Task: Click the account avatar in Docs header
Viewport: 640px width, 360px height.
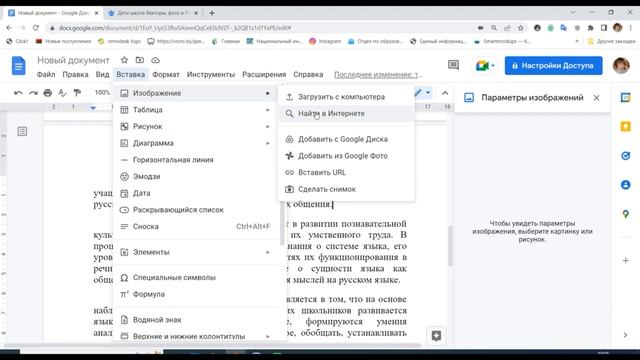Action: tap(621, 65)
